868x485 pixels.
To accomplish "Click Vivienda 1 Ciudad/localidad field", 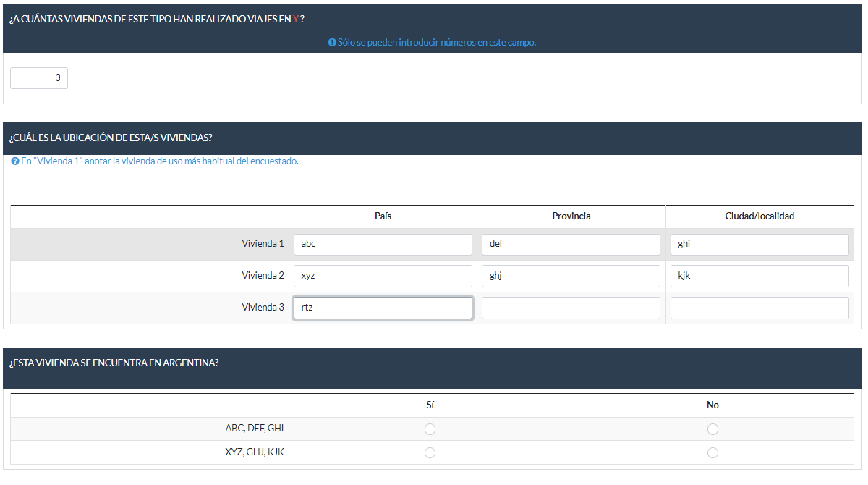I will [759, 244].
